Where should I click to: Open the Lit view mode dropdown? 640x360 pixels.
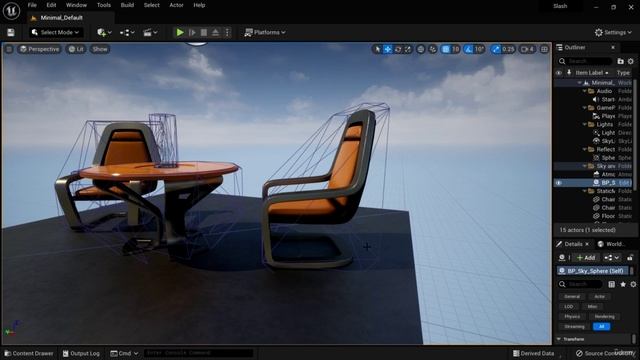(76, 49)
